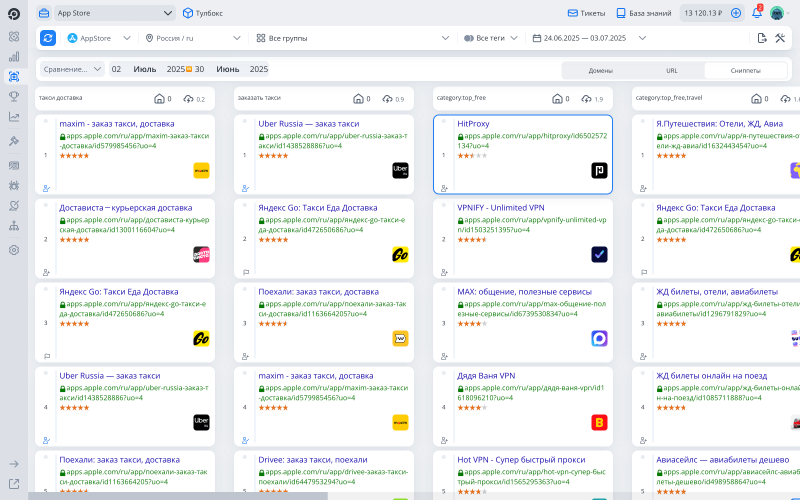Click the export document icon
This screenshot has height=500, width=800.
pyautogui.click(x=762, y=38)
